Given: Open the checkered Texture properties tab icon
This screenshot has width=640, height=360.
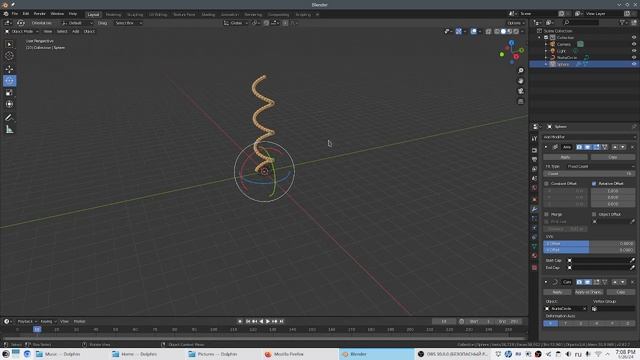Looking at the screenshot, I should coord(534,268).
